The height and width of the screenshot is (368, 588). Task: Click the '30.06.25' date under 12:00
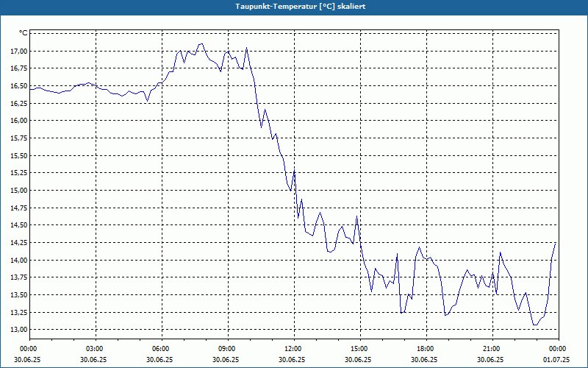(292, 359)
